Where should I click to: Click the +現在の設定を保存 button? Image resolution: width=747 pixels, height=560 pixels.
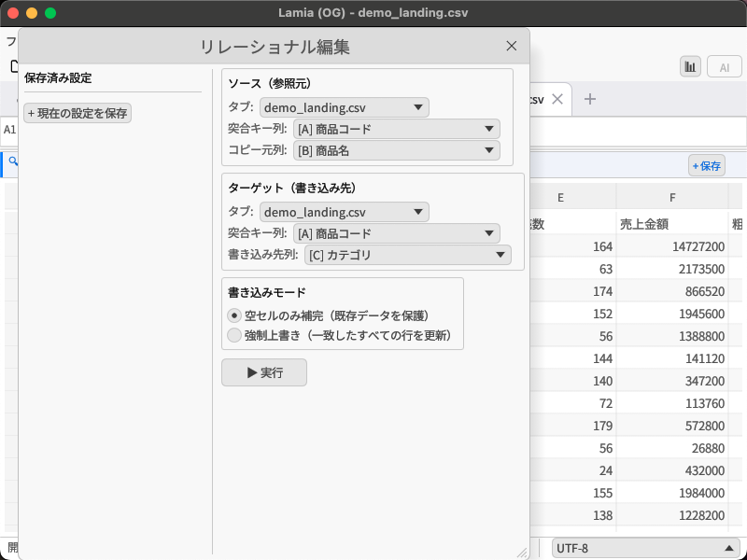coord(78,113)
